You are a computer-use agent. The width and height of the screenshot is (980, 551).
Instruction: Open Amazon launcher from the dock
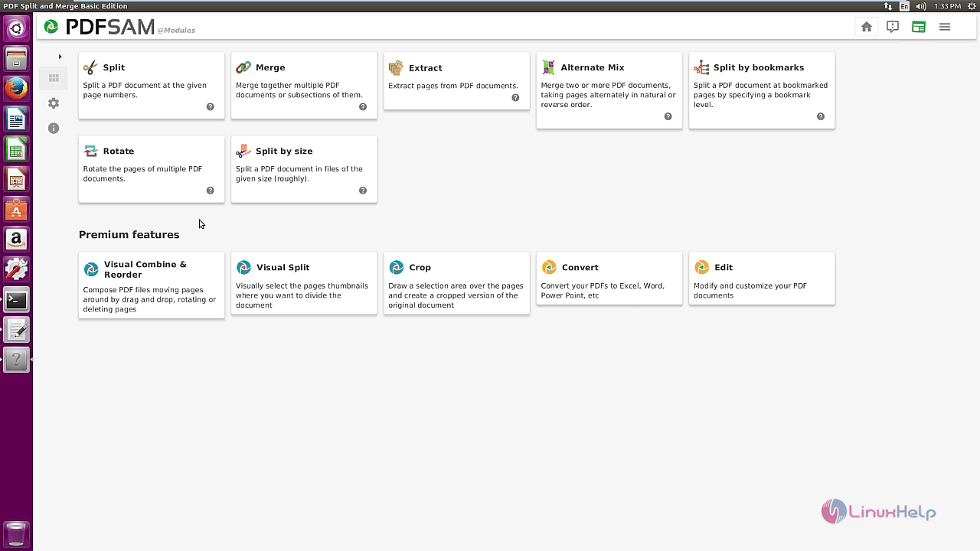(x=16, y=240)
